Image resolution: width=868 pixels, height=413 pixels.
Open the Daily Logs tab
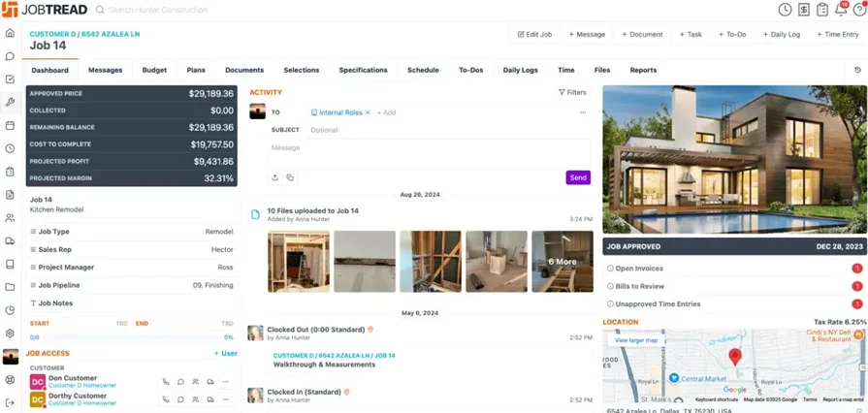coord(520,70)
